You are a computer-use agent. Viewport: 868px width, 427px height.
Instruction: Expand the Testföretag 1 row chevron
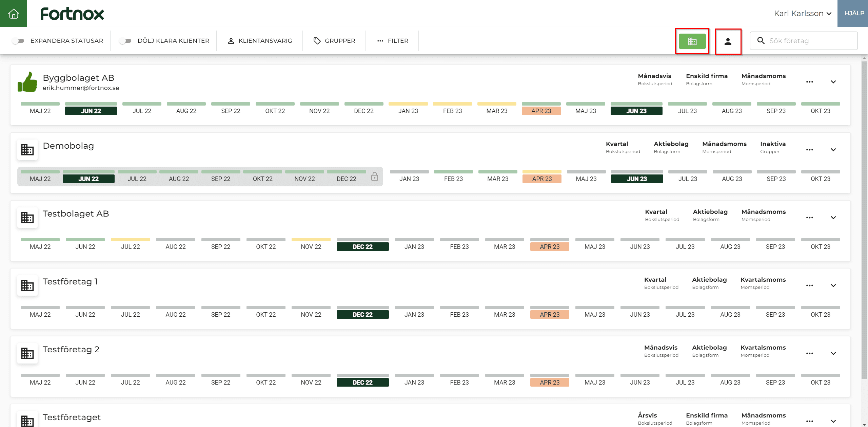833,285
